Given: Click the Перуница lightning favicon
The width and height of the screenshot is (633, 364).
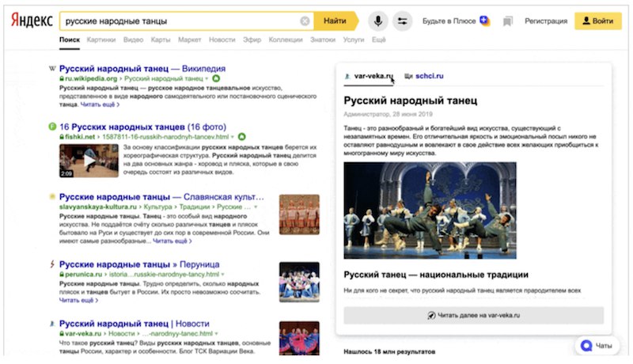Looking at the screenshot, I should (x=52, y=264).
